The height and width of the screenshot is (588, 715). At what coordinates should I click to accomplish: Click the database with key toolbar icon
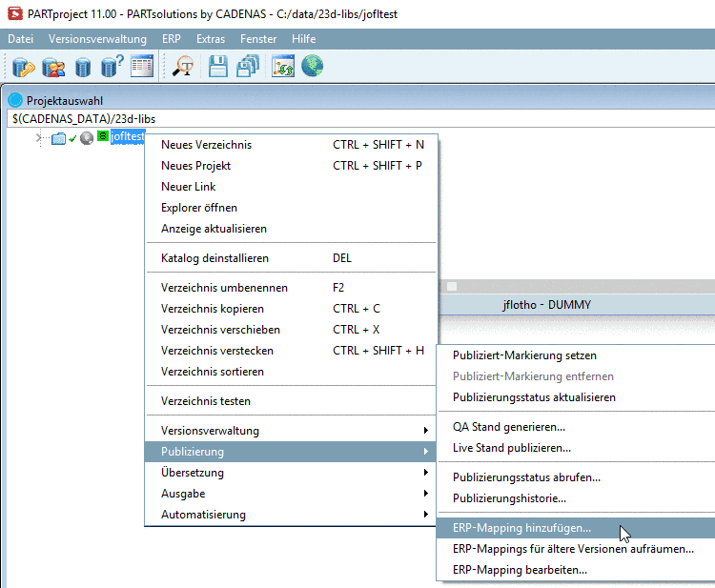coord(23,67)
